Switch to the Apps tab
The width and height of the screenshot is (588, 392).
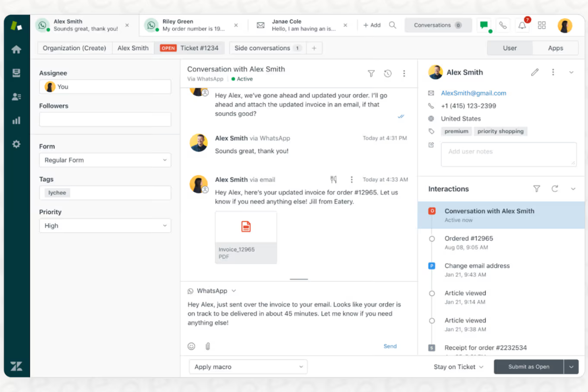(555, 48)
